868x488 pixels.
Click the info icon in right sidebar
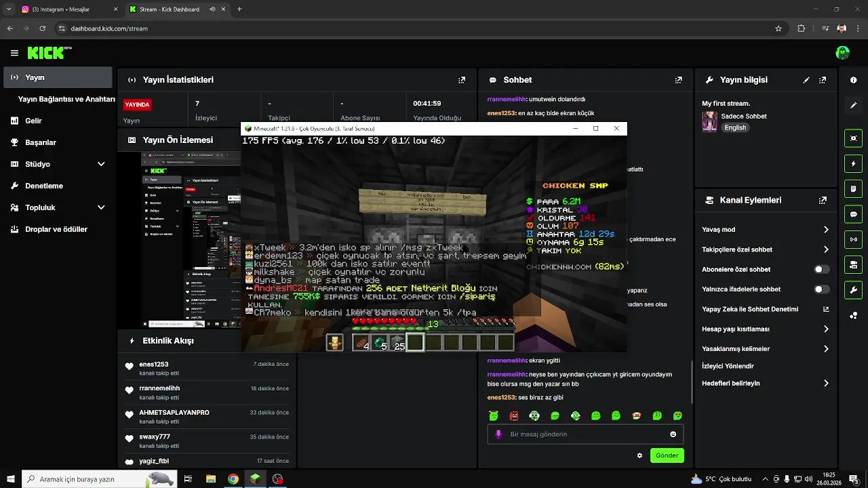[853, 80]
